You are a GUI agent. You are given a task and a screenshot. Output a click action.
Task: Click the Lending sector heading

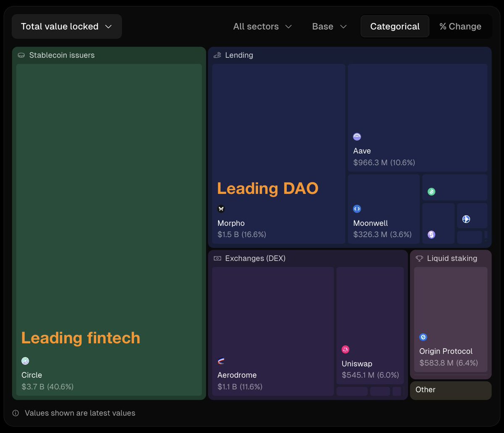point(239,55)
